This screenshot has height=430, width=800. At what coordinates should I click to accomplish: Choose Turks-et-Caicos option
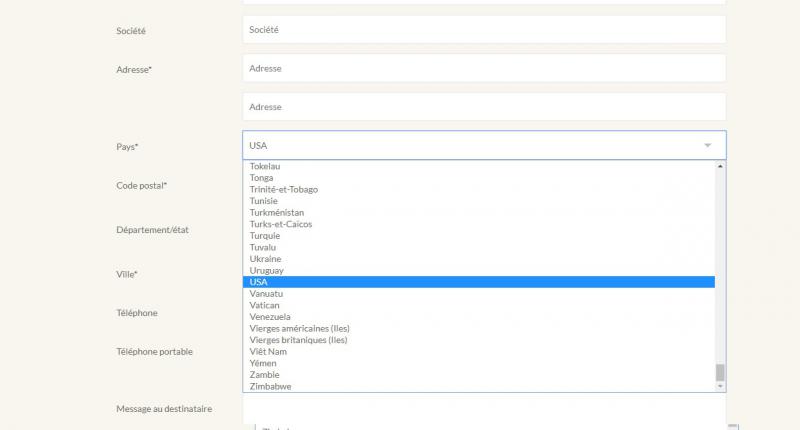[281, 224]
